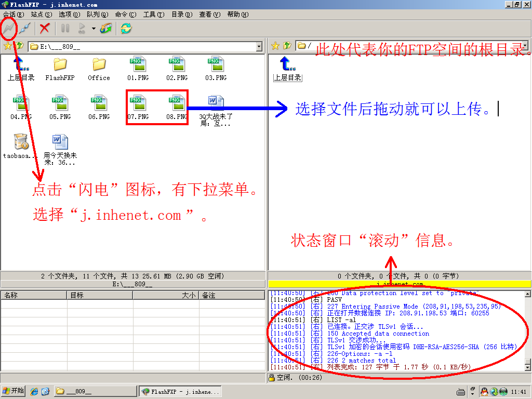
Task: Select the 07.PNG file
Action: (x=138, y=107)
